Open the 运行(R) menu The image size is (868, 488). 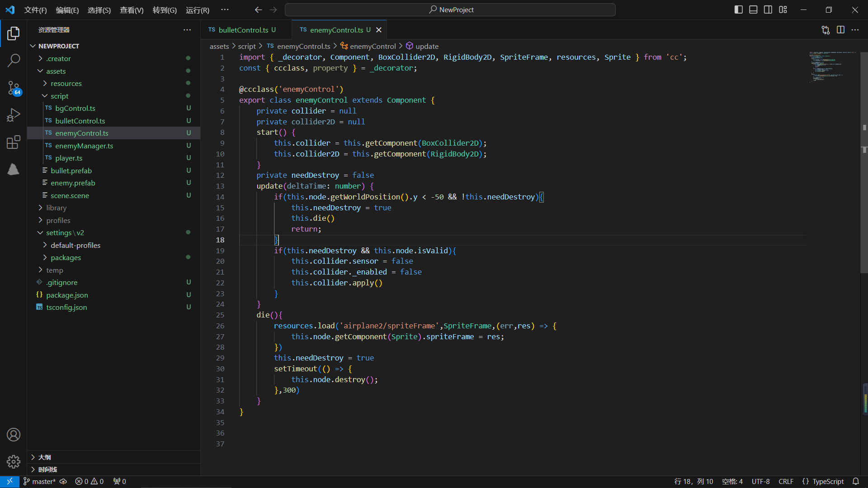[197, 10]
